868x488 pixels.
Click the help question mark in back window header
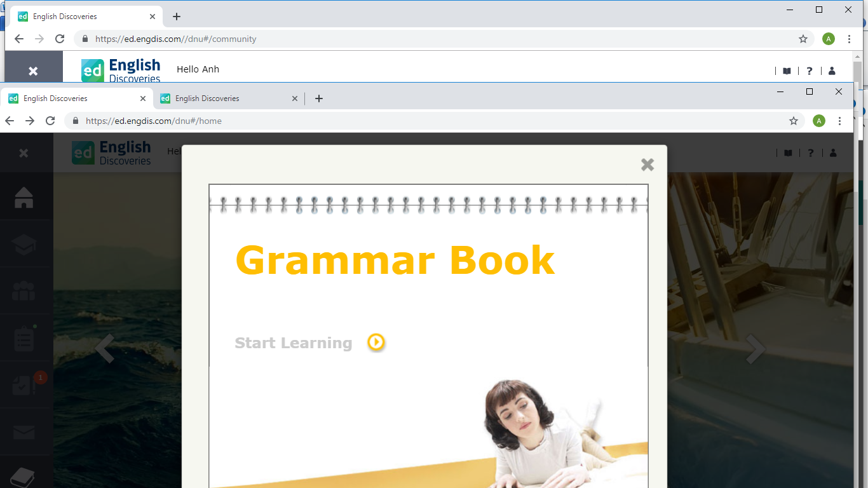tap(810, 71)
